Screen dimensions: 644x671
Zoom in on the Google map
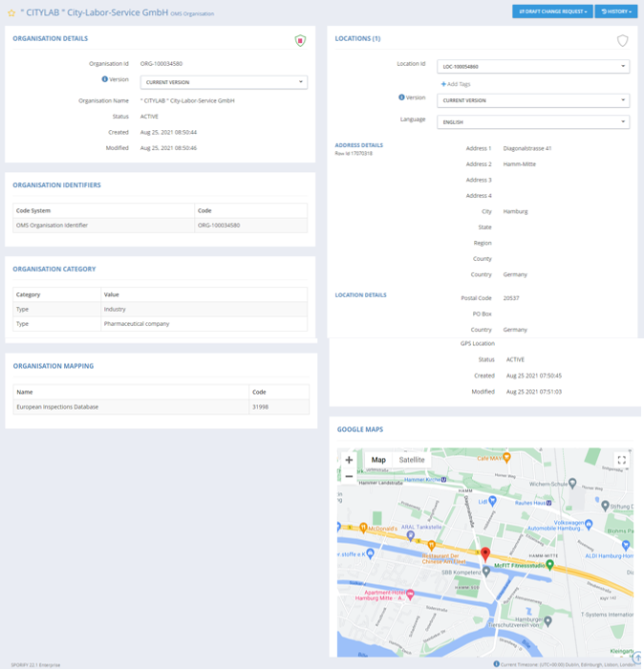click(x=349, y=460)
